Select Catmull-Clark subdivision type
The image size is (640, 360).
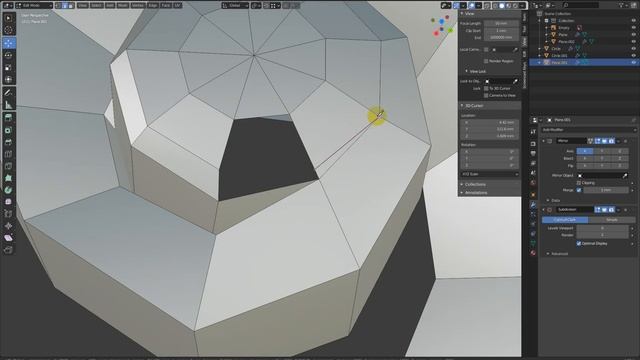coord(565,220)
